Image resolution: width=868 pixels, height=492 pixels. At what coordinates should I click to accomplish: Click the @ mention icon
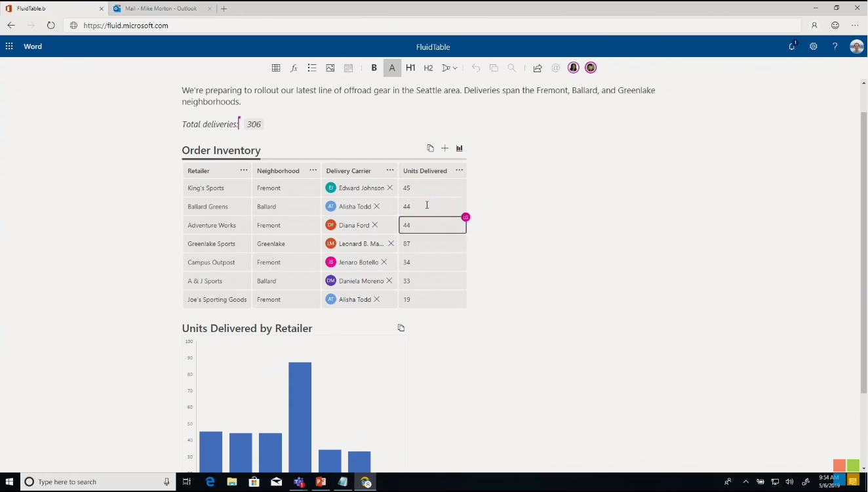[x=556, y=68]
